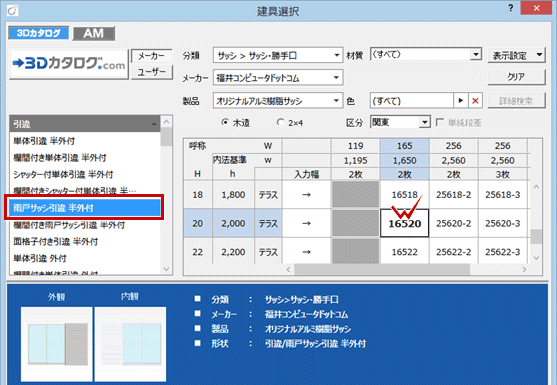The width and height of the screenshot is (557, 385).
Task: Click the application icon in title bar
Action: click(12, 11)
